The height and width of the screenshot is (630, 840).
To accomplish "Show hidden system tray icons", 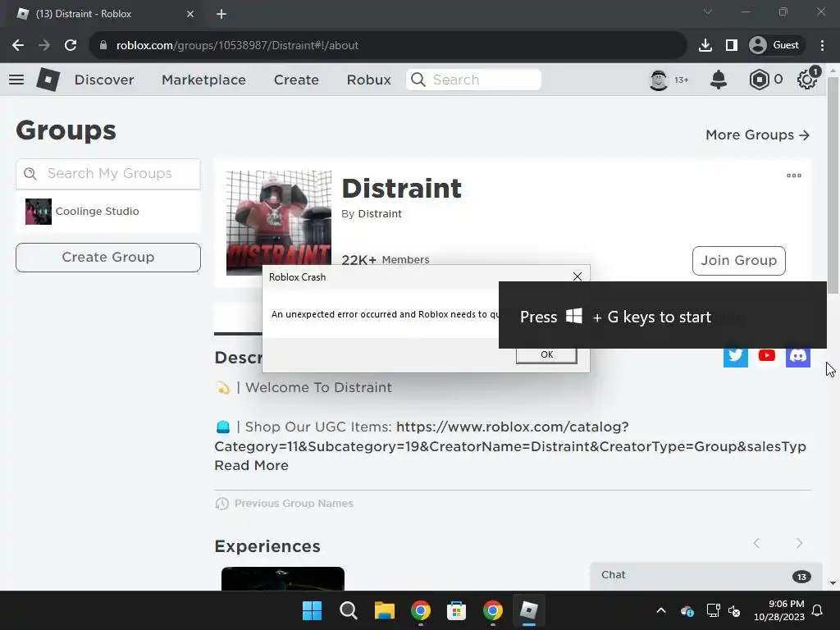I will [x=661, y=610].
